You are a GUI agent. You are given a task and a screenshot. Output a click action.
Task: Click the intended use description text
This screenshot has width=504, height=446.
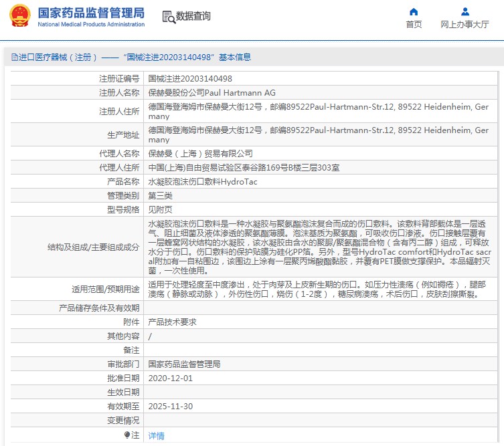317,290
